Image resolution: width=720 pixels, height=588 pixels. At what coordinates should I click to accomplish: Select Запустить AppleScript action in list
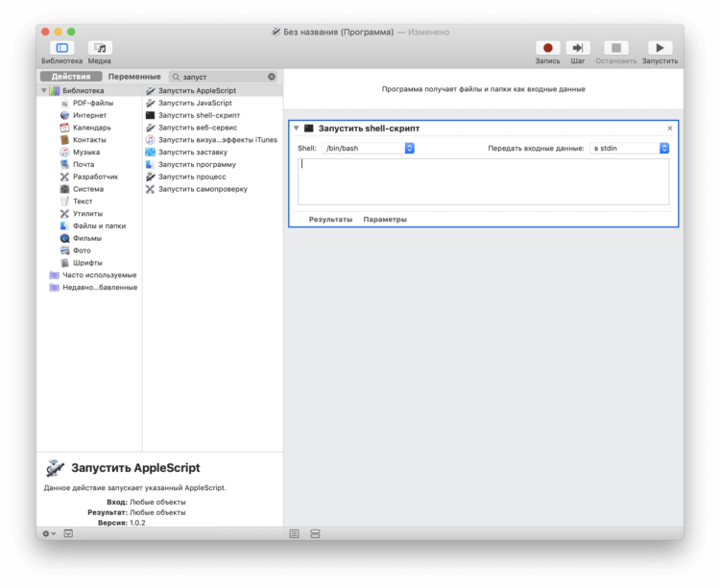click(212, 90)
